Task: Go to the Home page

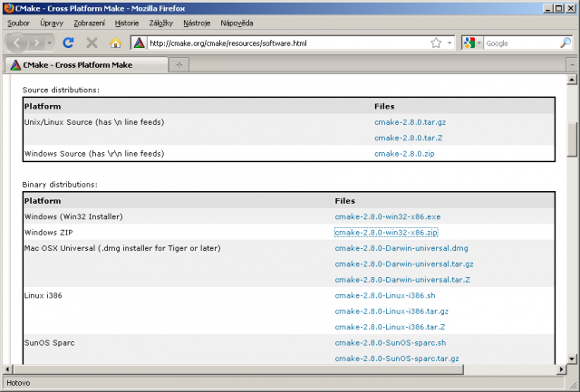Action: click(x=115, y=43)
